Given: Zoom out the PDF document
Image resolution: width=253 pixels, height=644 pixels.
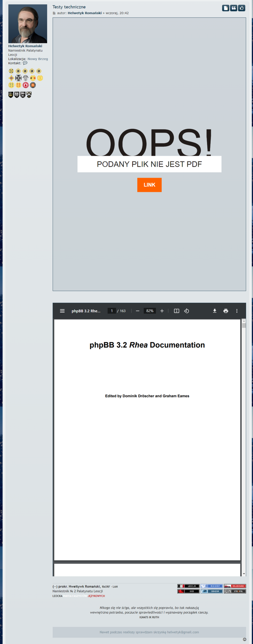Looking at the screenshot, I should click(138, 311).
